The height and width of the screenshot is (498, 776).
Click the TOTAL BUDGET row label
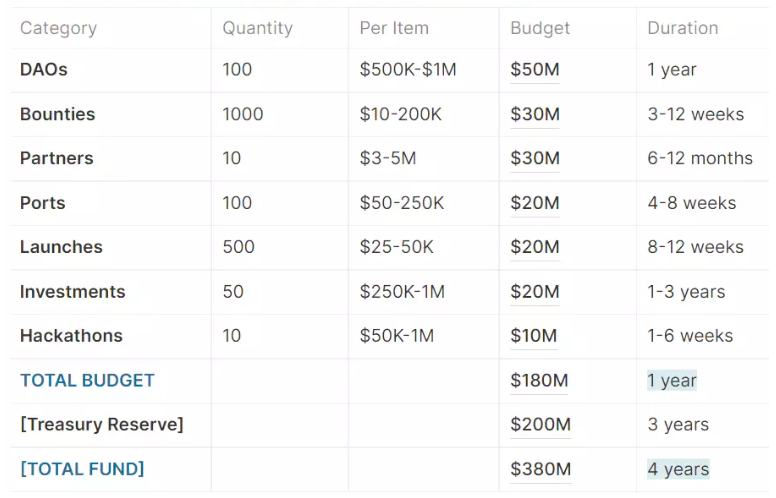[x=87, y=381]
